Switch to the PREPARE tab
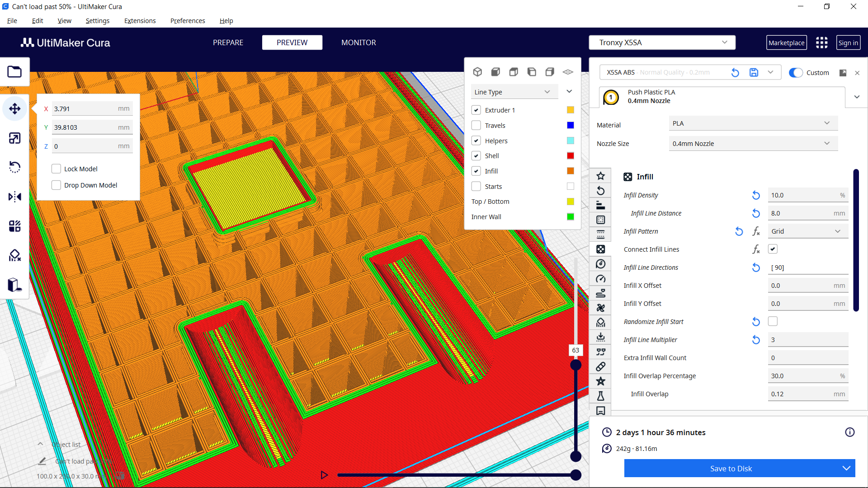This screenshot has width=868, height=488. tap(228, 42)
